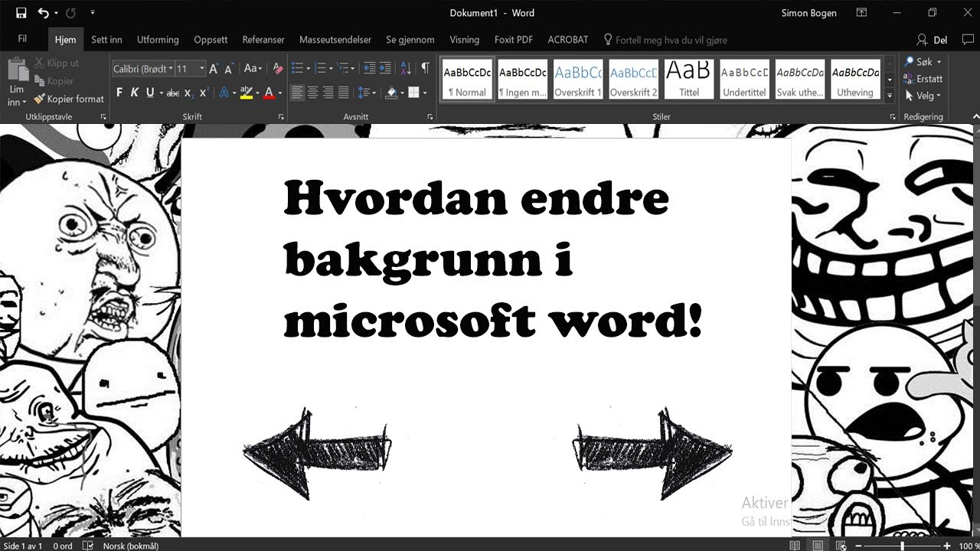Viewport: 980px width, 551px height.
Task: Click the Side 1 av 1 page indicator
Action: (x=23, y=546)
